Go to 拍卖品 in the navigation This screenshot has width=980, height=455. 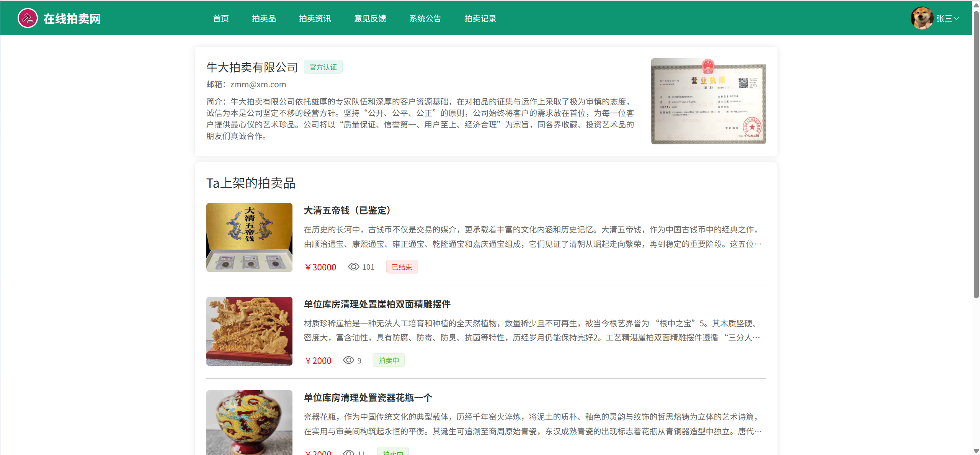[264, 18]
